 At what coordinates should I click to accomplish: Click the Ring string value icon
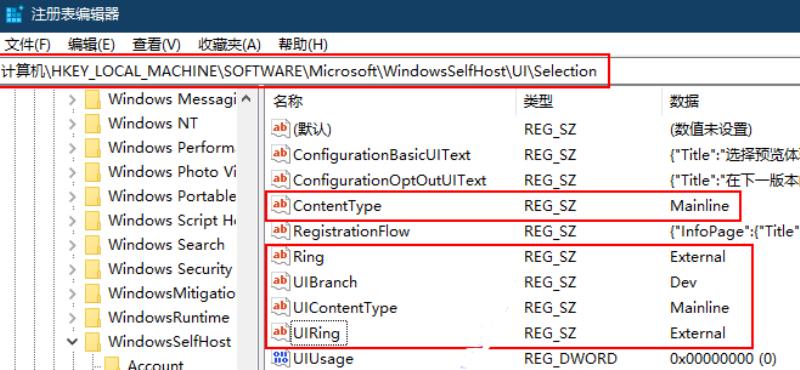pos(281,256)
